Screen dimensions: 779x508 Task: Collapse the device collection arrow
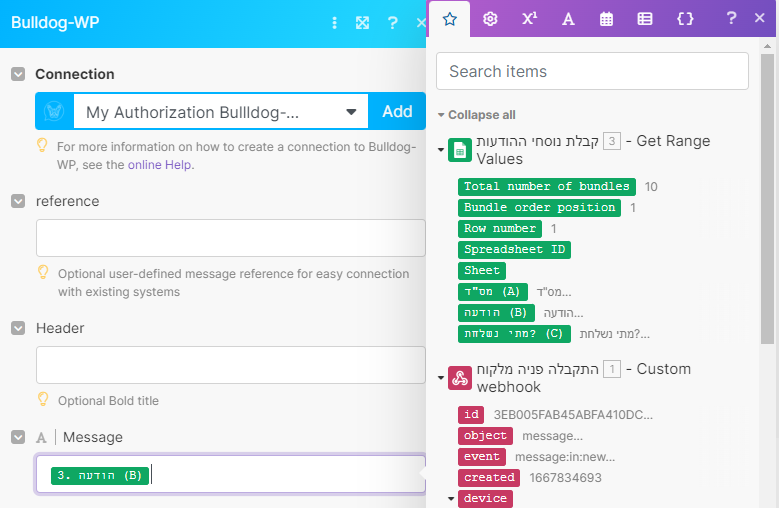(x=451, y=499)
